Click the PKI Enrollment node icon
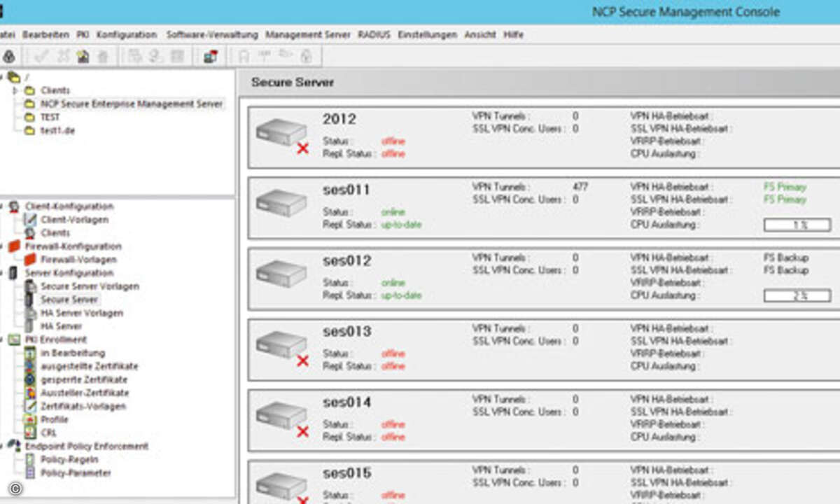Viewport: 840px width, 504px height. click(13, 339)
